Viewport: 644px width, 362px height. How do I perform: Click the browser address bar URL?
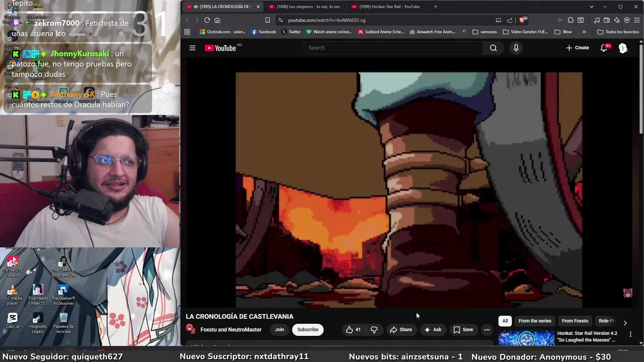(327, 20)
